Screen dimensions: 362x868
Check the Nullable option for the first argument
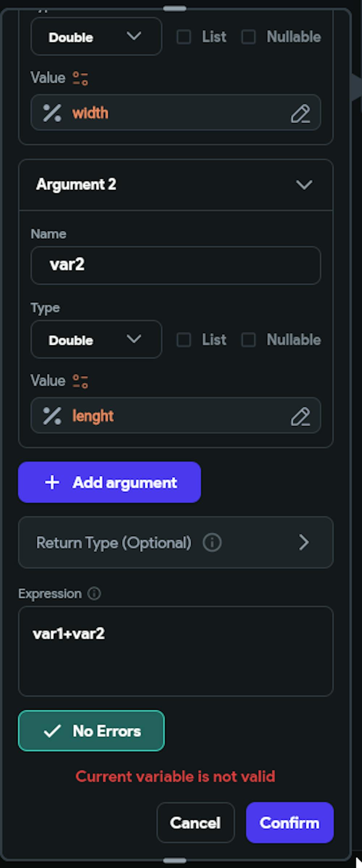(249, 37)
